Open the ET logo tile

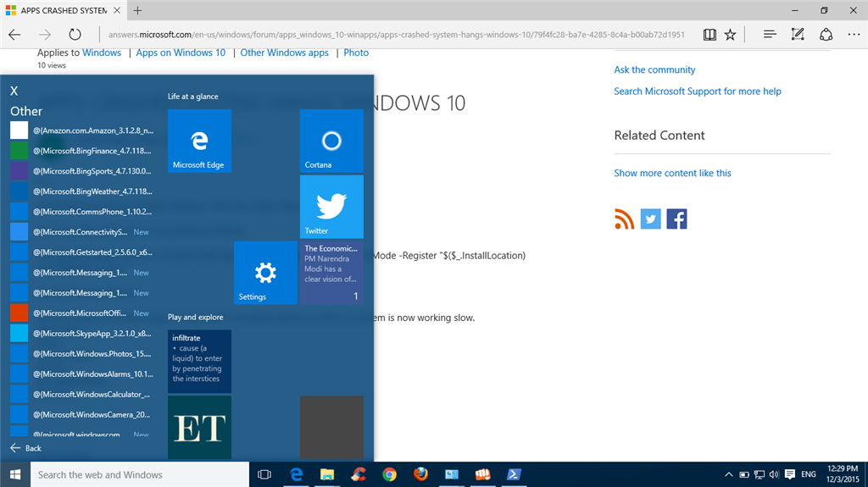coord(199,427)
